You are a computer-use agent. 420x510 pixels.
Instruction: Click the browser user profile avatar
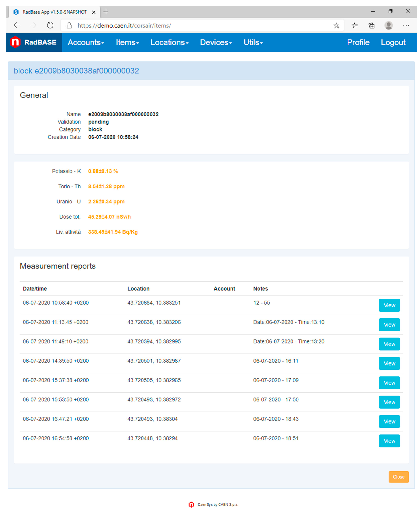coord(388,25)
